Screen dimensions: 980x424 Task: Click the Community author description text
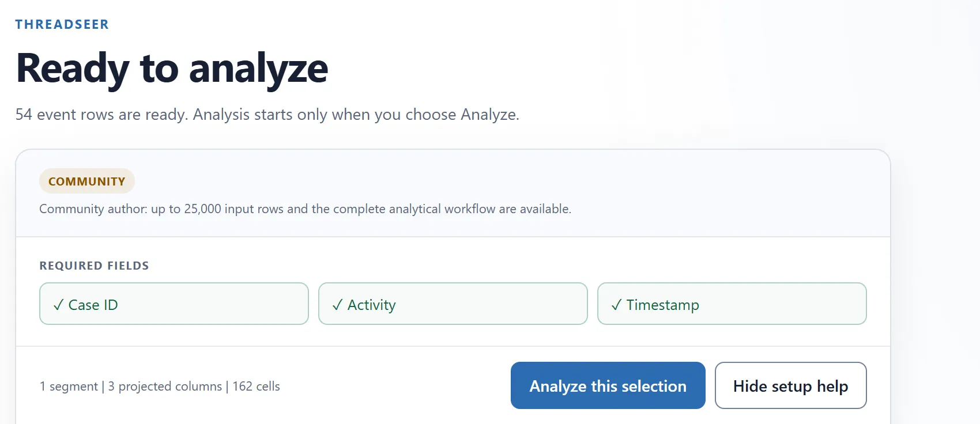[x=305, y=209]
